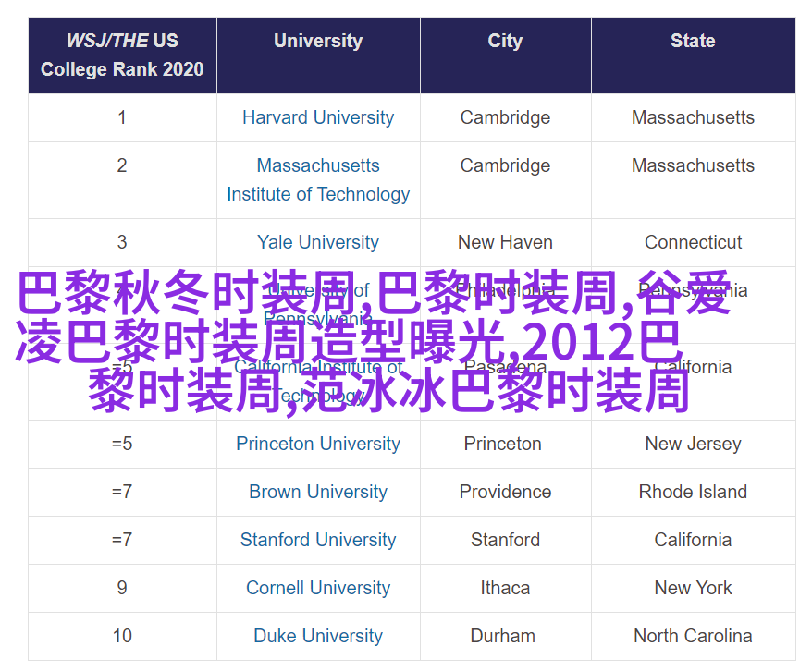This screenshot has width=812, height=671.
Task: Select rank '=5' in the Princeton row
Action: (x=122, y=444)
